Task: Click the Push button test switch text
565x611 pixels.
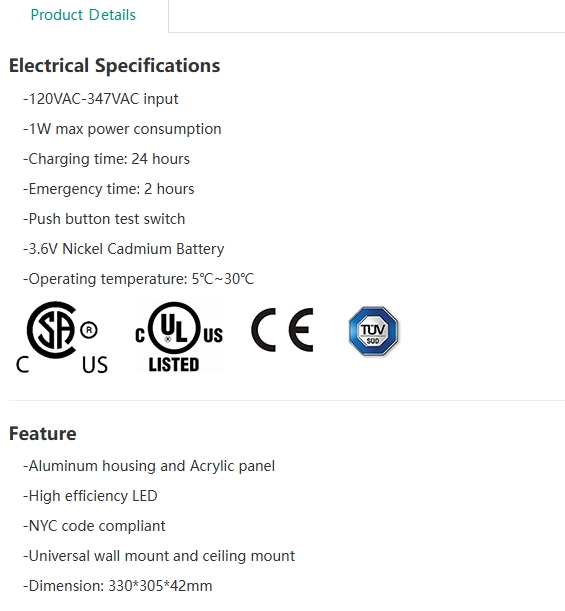Action: point(104,219)
